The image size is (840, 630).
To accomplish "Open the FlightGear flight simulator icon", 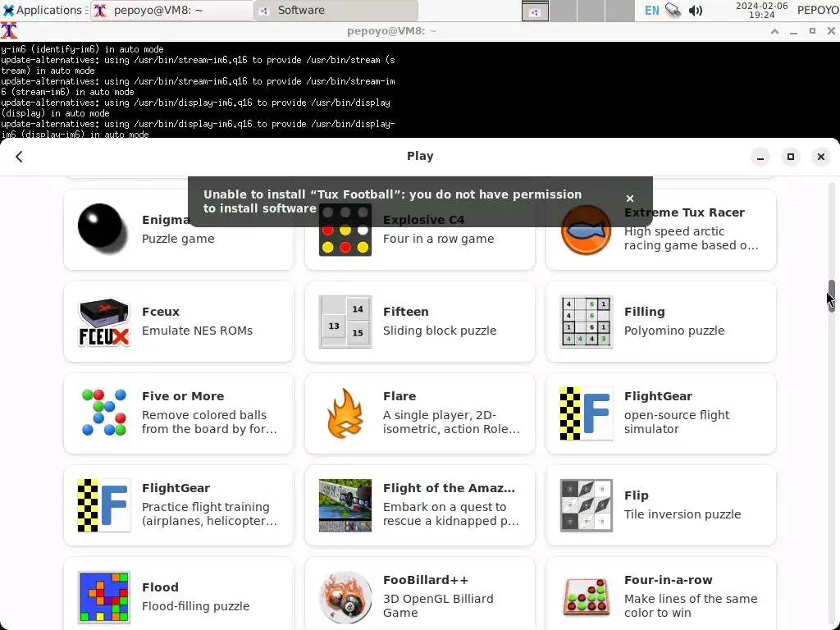I will (x=586, y=413).
